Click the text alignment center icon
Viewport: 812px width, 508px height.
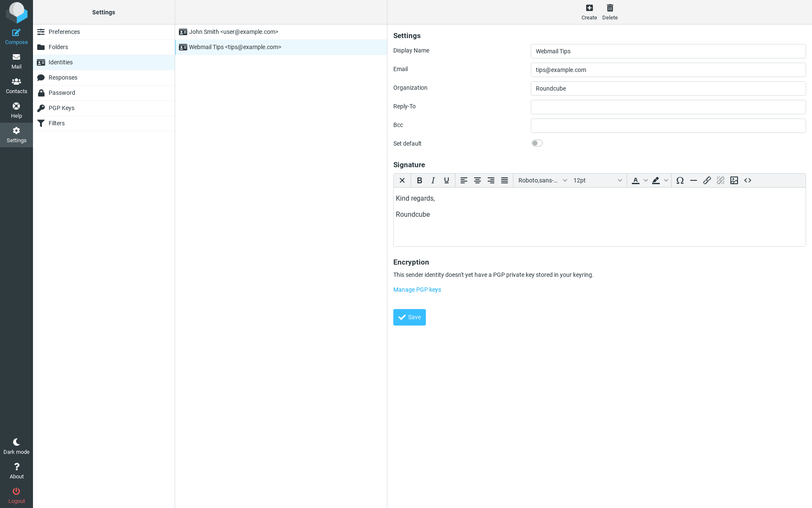(477, 180)
